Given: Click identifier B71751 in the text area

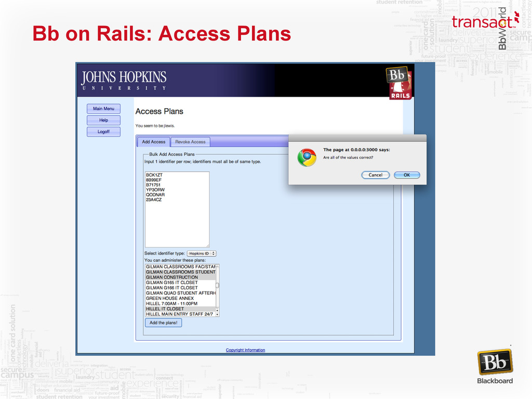Looking at the screenshot, I should (153, 185).
